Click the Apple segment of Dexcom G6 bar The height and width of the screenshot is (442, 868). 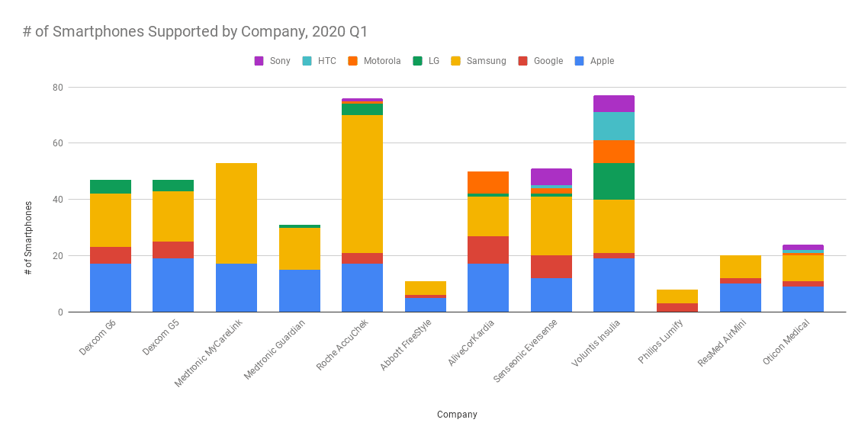(111, 287)
